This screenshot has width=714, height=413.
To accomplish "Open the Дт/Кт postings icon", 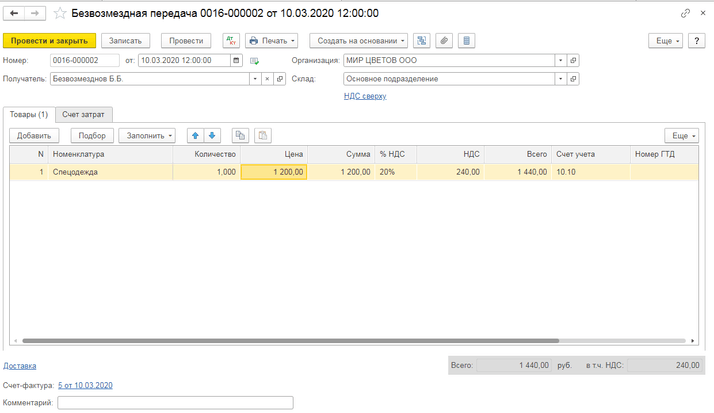I will [232, 41].
